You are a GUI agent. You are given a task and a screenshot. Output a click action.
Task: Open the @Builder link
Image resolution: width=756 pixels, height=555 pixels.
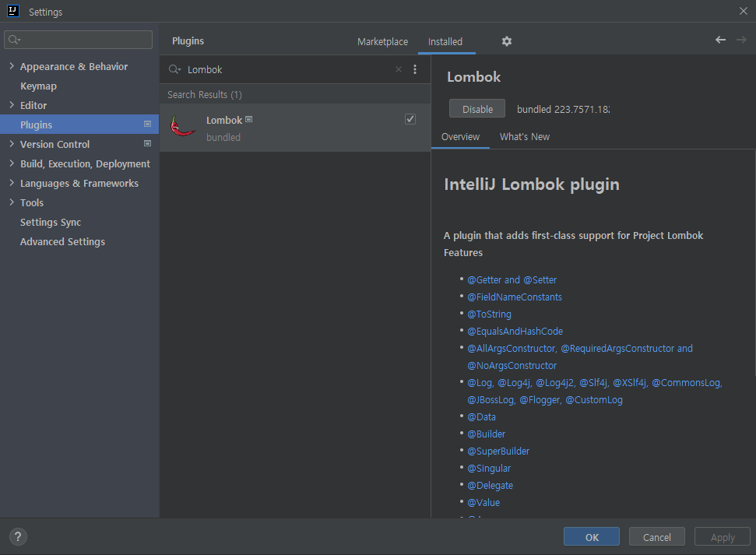[x=486, y=434]
